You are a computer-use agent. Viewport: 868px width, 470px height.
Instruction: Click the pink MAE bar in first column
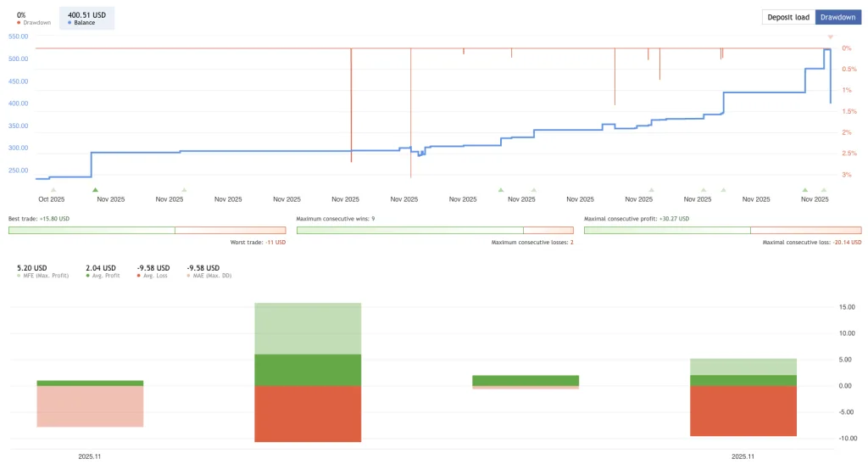[90, 406]
